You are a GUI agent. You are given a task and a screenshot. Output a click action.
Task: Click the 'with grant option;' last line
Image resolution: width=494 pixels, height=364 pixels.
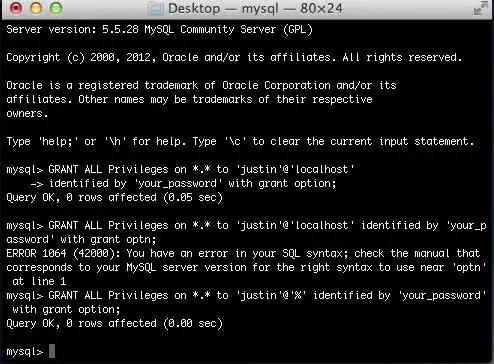pos(66,310)
